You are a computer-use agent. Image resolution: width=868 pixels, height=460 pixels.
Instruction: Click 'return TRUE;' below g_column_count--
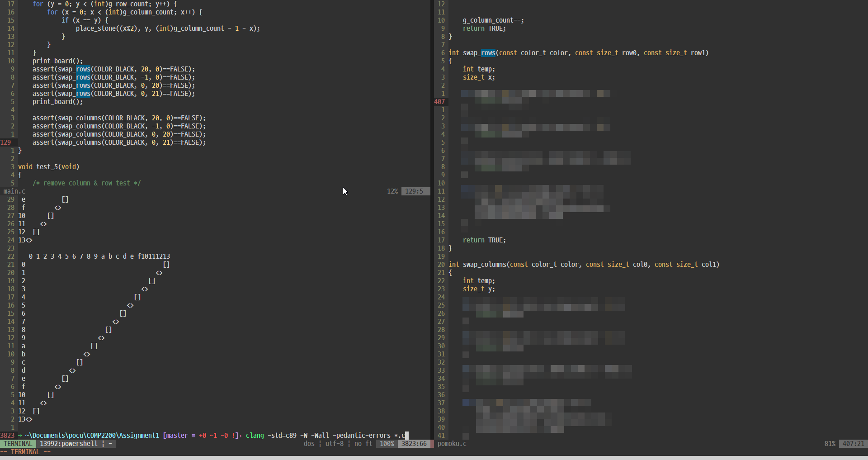coord(485,28)
